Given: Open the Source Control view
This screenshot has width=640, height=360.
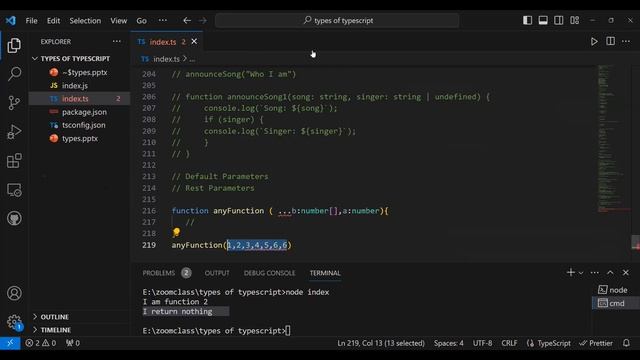Looking at the screenshot, I should 14,103.
